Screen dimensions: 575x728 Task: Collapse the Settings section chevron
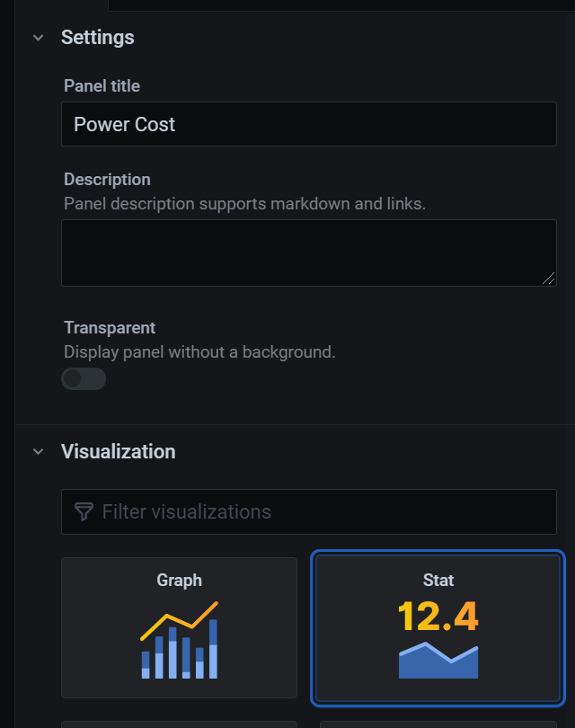point(38,38)
